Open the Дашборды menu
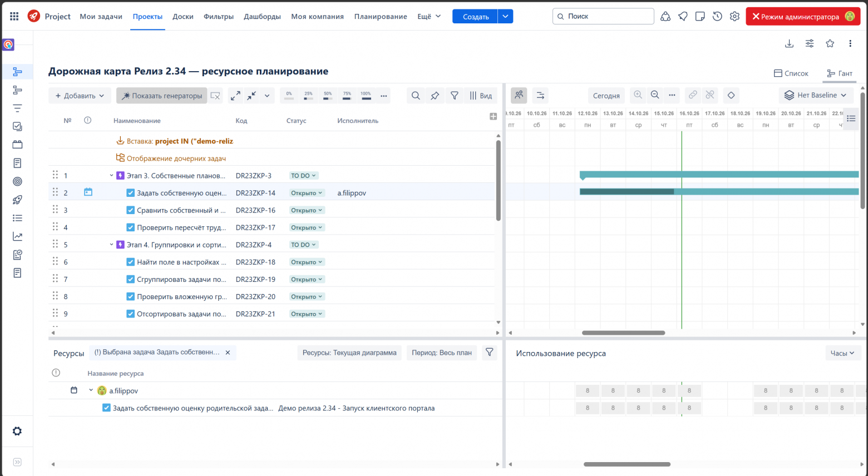The image size is (868, 476). (x=262, y=17)
